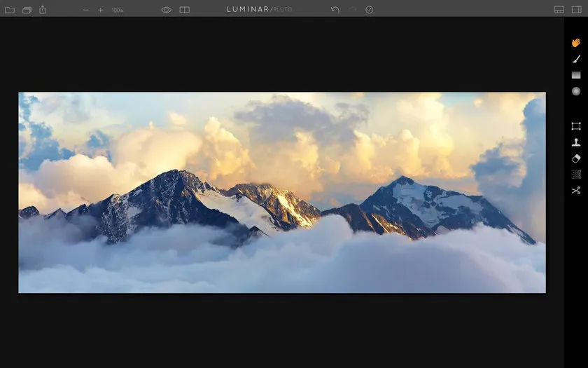588x368 pixels.
Task: Select the Hand (move) tool
Action: (x=575, y=43)
